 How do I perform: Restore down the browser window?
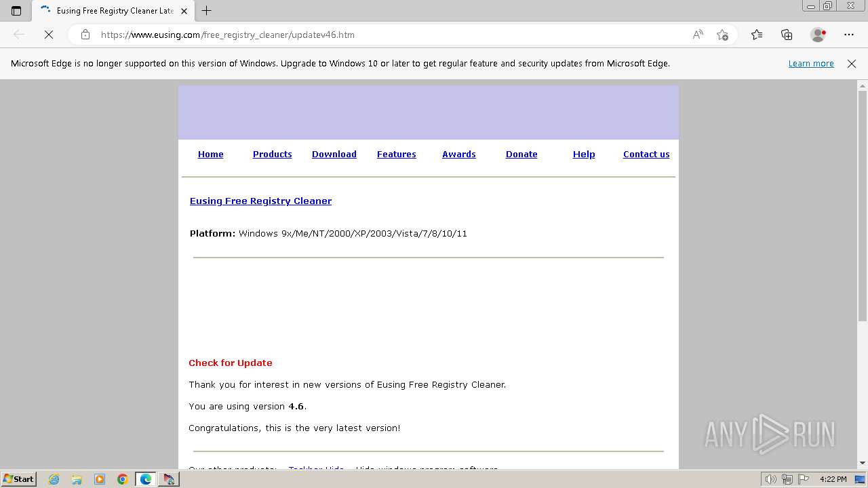(827, 6)
